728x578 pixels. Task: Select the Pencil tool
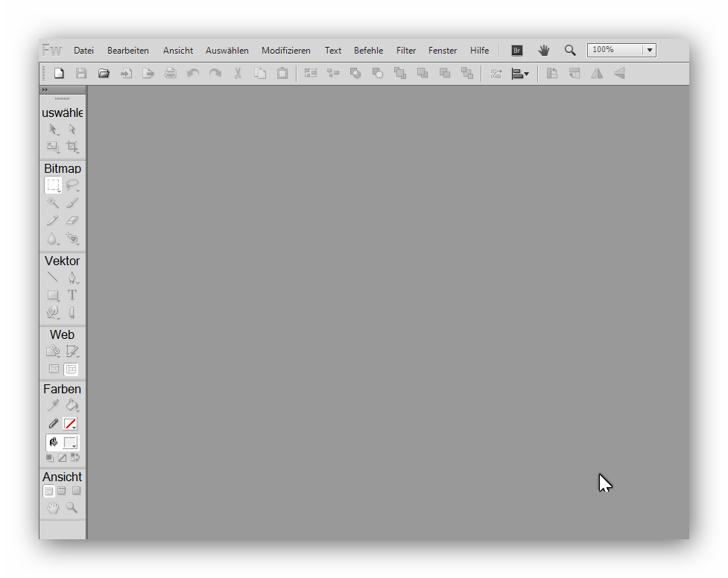click(52, 220)
